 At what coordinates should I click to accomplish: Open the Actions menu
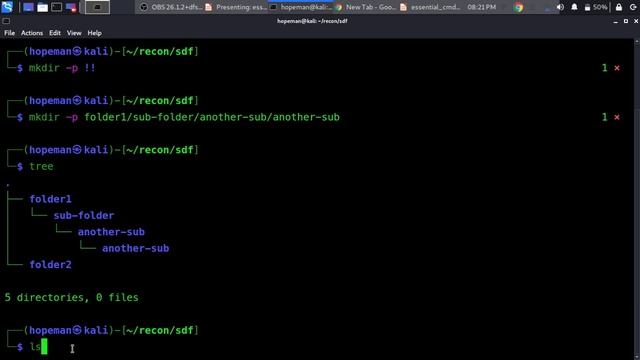[32, 33]
